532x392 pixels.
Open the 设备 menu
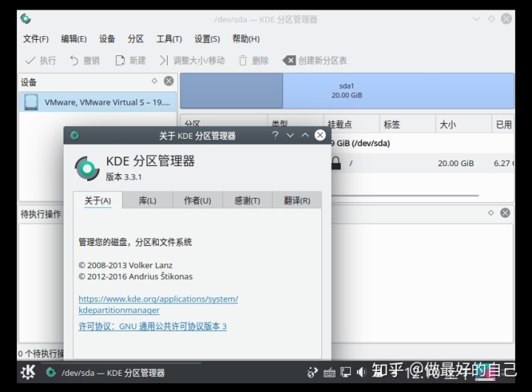pyautogui.click(x=107, y=39)
